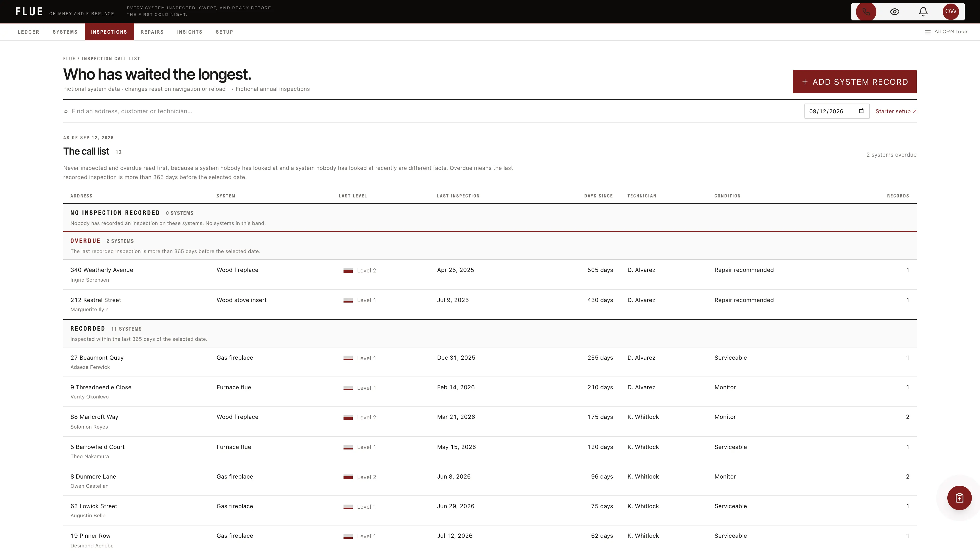Click Level 1 flag icon for 27 Beaumont Quay

pos(348,358)
